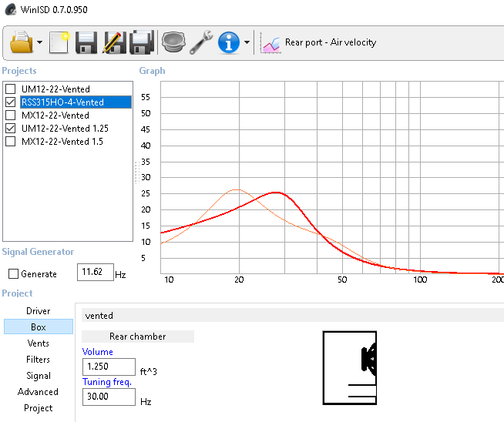The image size is (504, 422).
Task: Click the thick red curve peak on graph
Action: coord(276,193)
